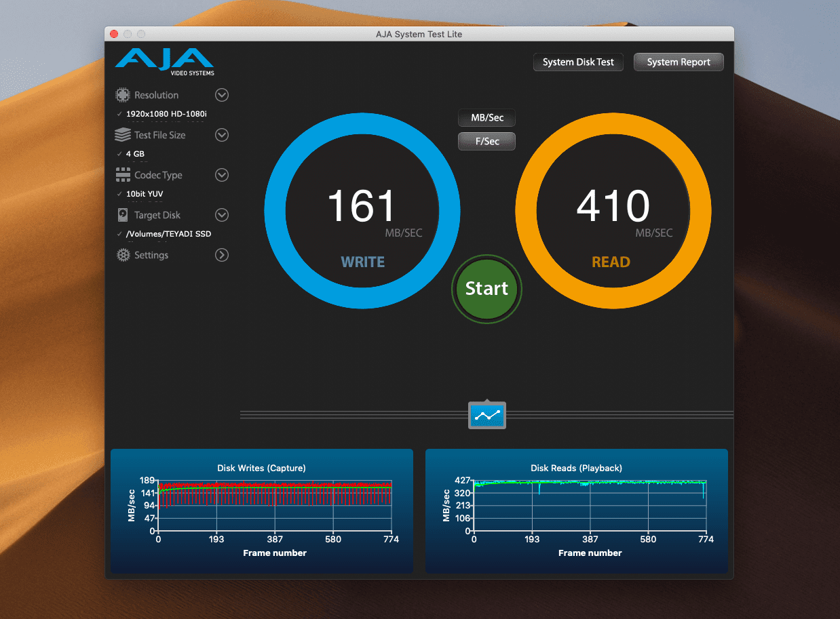The height and width of the screenshot is (619, 840).
Task: Open the Settings arrow expander
Action: (222, 255)
